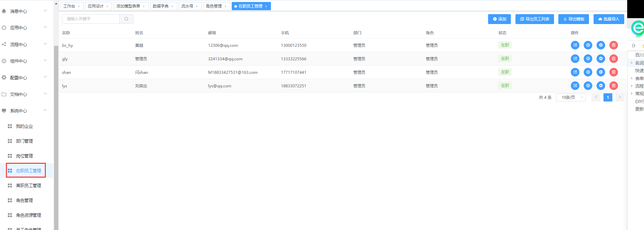
Task: Click the 添加 button
Action: click(499, 19)
